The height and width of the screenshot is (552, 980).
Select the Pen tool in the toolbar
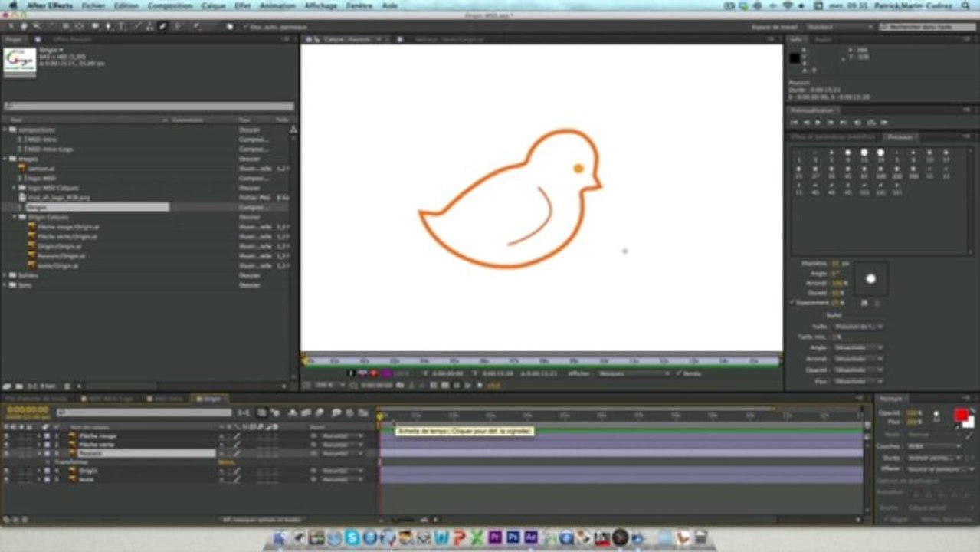(108, 26)
